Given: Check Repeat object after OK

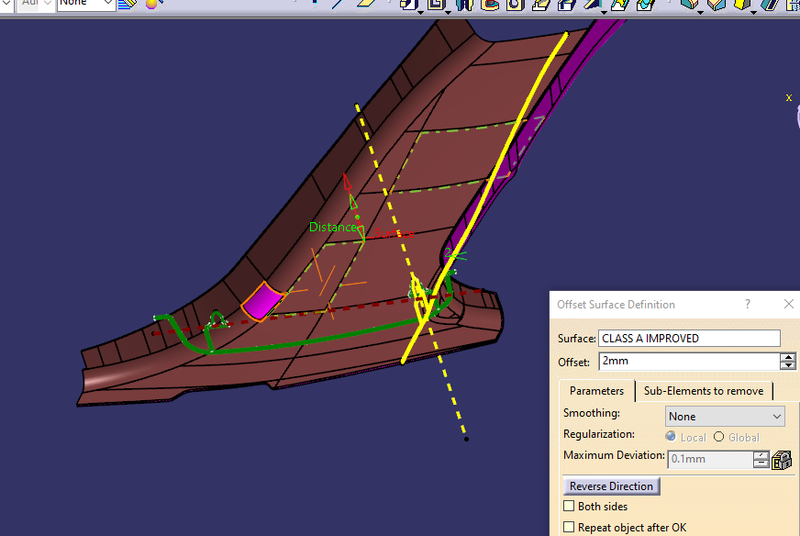Looking at the screenshot, I should coord(569,527).
